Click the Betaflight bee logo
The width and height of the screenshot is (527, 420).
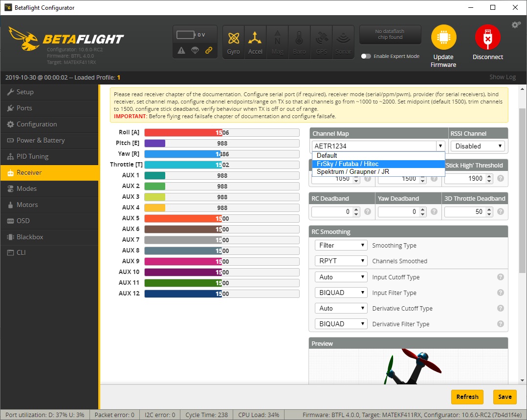[23, 39]
